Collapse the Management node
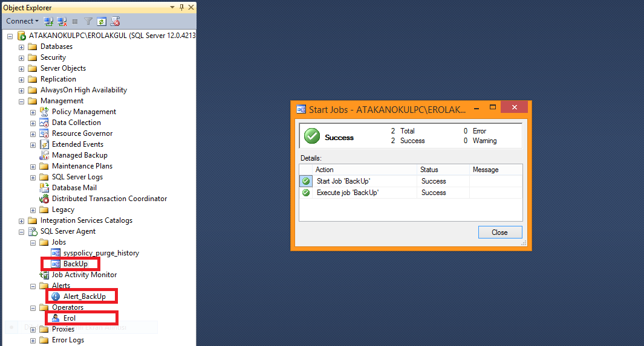Screen dimensions: 644x346 tap(22, 101)
